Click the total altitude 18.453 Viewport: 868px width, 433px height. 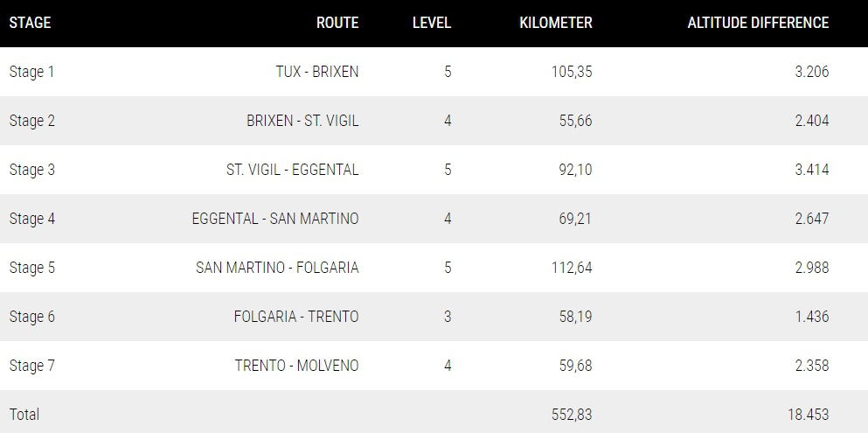809,415
